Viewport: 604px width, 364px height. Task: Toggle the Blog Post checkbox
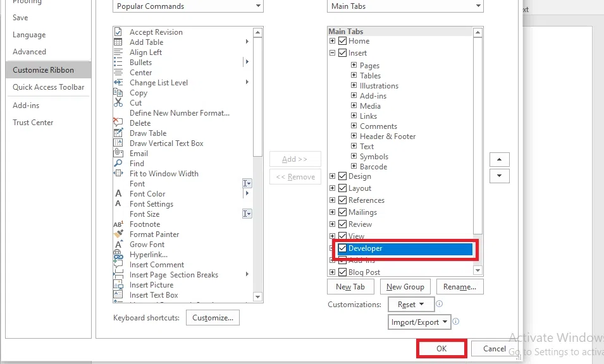point(342,272)
